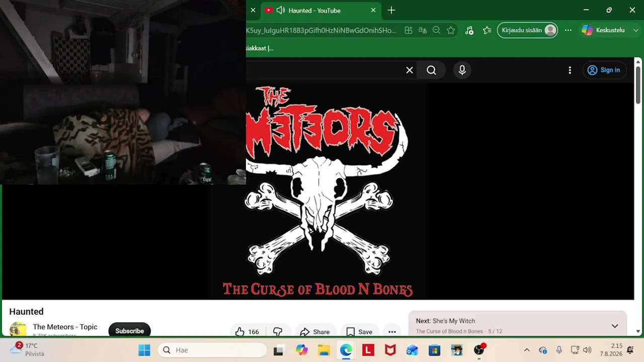Expand the Next: She's My Witch playlist
The height and width of the screenshot is (362, 644).
click(x=615, y=326)
